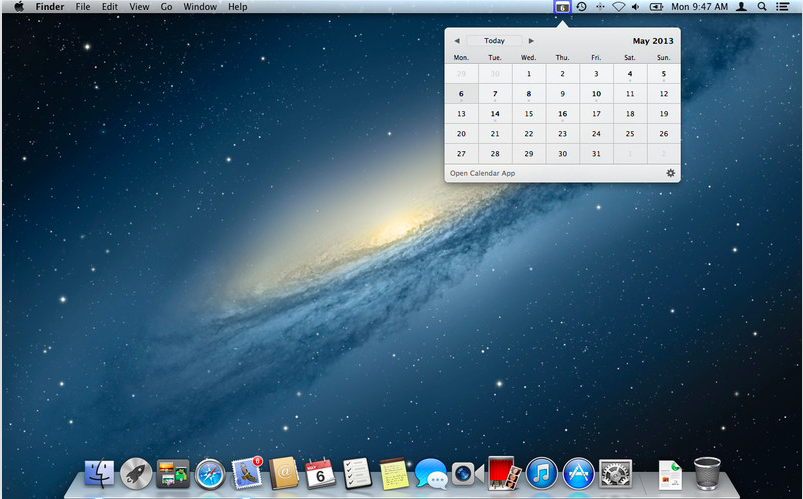Open Spotlight search magnifier icon
Image resolution: width=803 pixels, height=499 pixels.
pyautogui.click(x=762, y=7)
